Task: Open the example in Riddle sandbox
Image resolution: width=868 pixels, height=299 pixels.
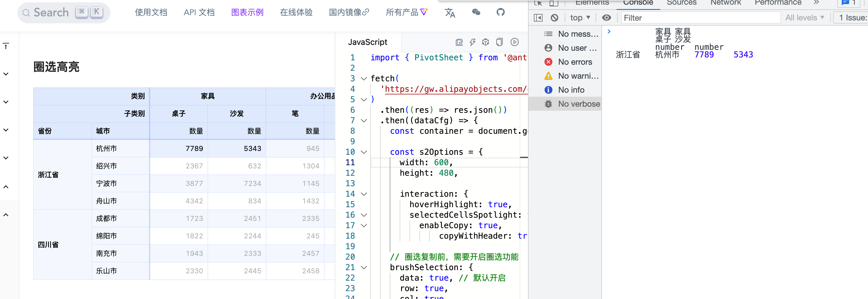Action: (459, 43)
